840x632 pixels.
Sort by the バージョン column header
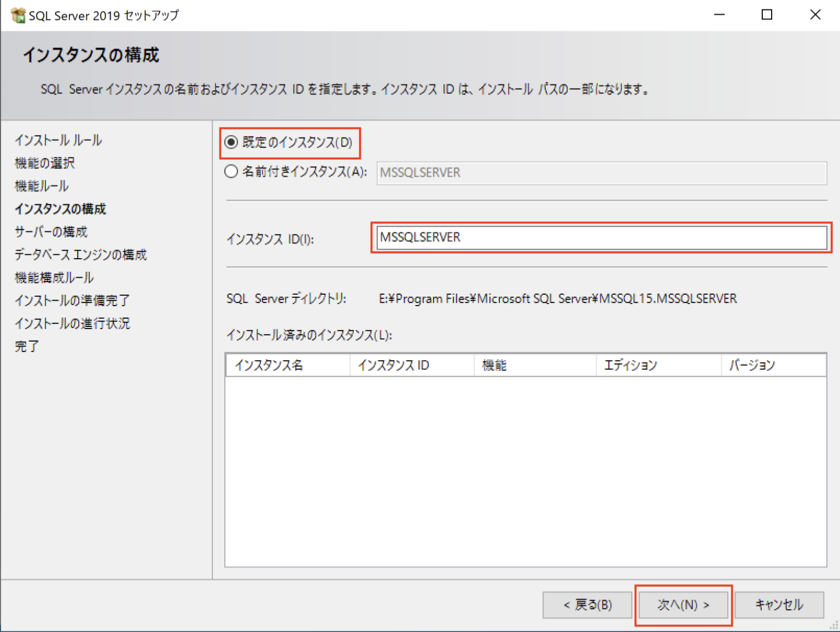click(x=773, y=365)
